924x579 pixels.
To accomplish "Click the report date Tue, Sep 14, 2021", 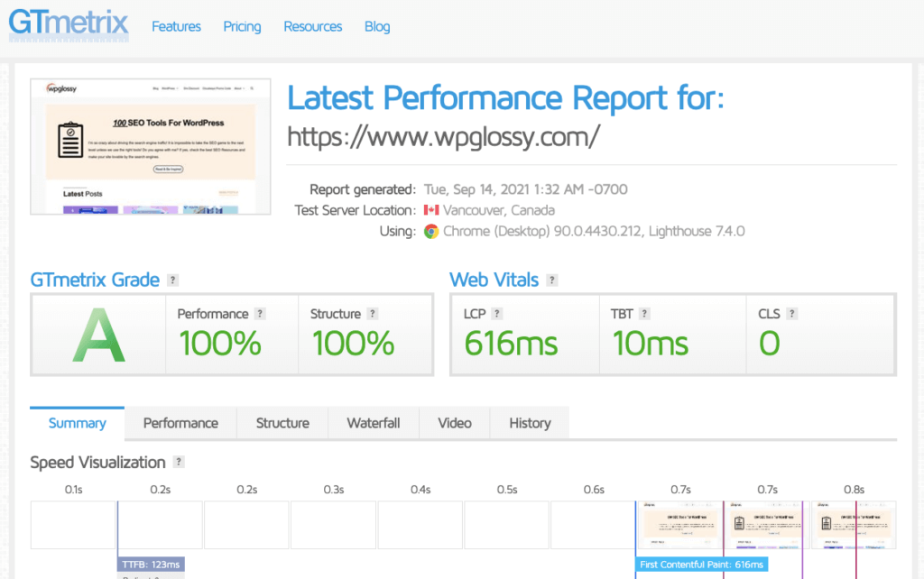I will pyautogui.click(x=526, y=189).
